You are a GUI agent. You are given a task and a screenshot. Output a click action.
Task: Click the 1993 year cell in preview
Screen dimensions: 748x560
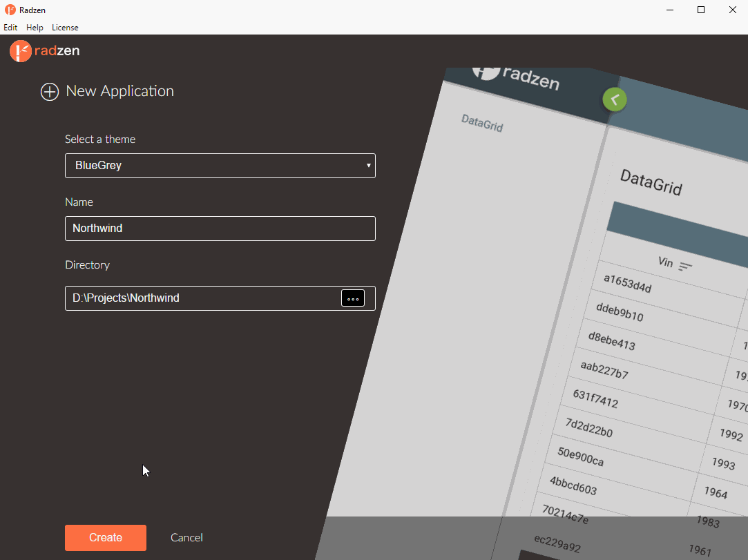coord(723,463)
